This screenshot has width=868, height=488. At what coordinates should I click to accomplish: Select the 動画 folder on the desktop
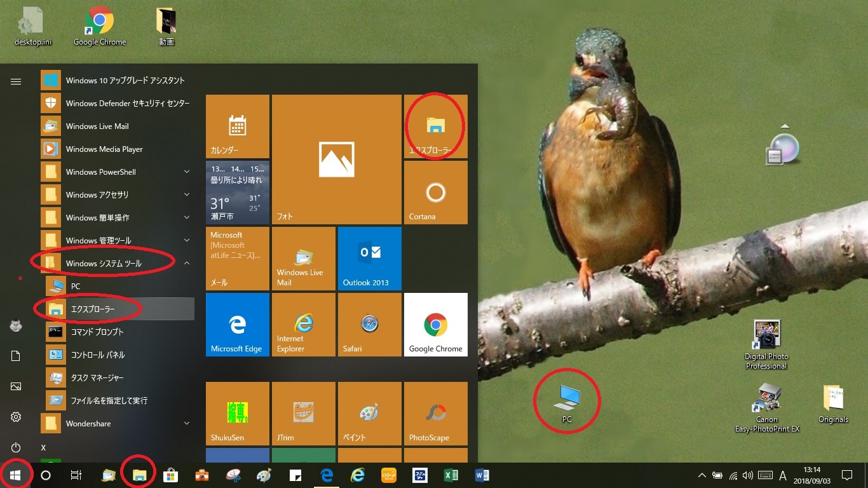tap(166, 27)
